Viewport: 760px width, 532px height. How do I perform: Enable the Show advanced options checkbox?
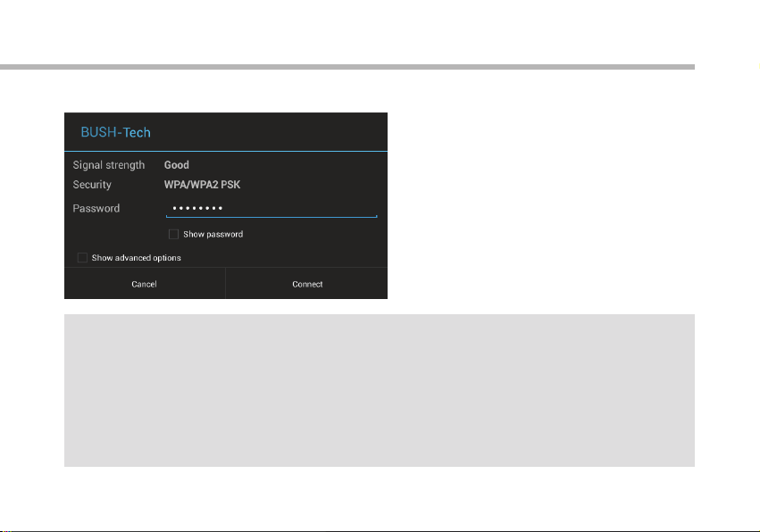[82, 258]
